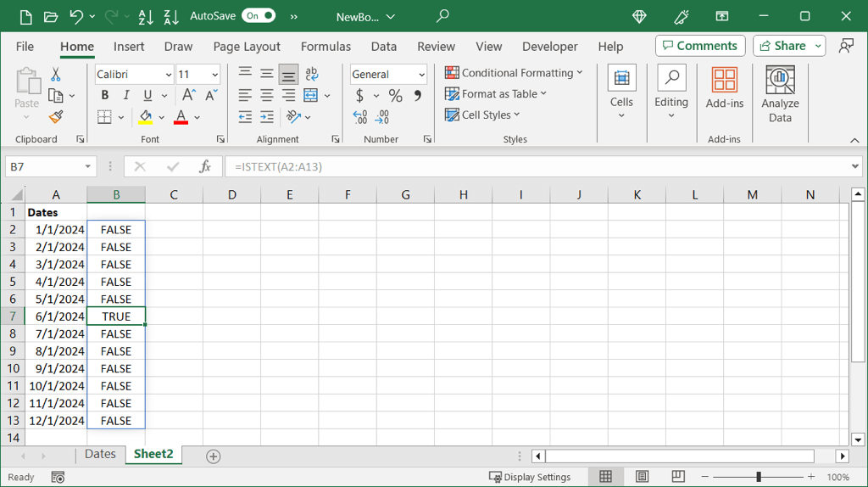
Task: Toggle Italic formatting
Action: (x=126, y=96)
